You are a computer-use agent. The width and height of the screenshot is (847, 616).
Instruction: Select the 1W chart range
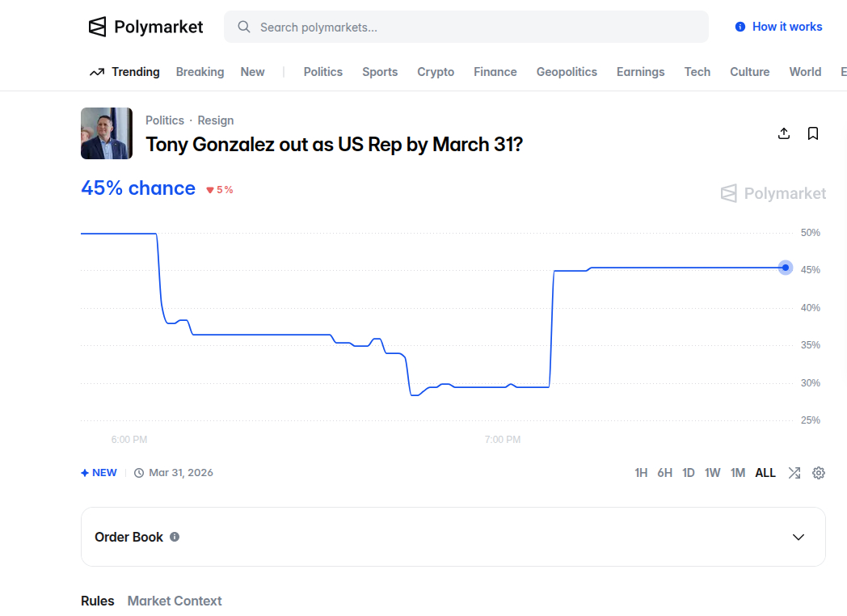point(712,473)
